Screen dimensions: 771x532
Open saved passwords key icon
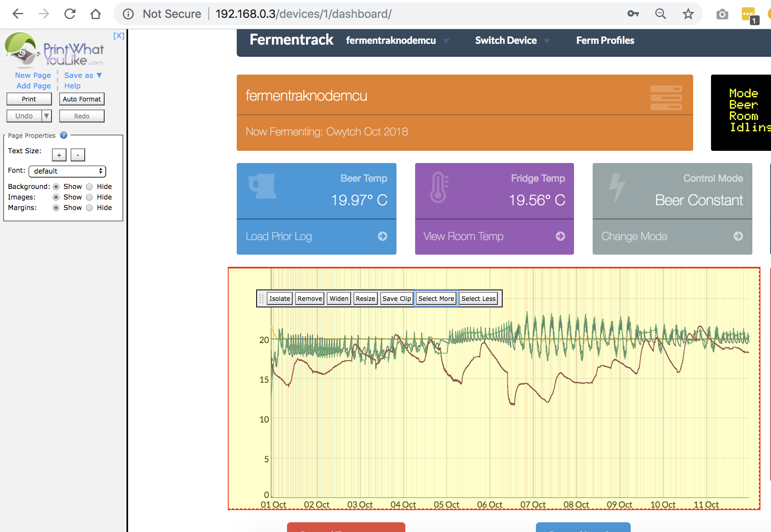click(x=633, y=14)
